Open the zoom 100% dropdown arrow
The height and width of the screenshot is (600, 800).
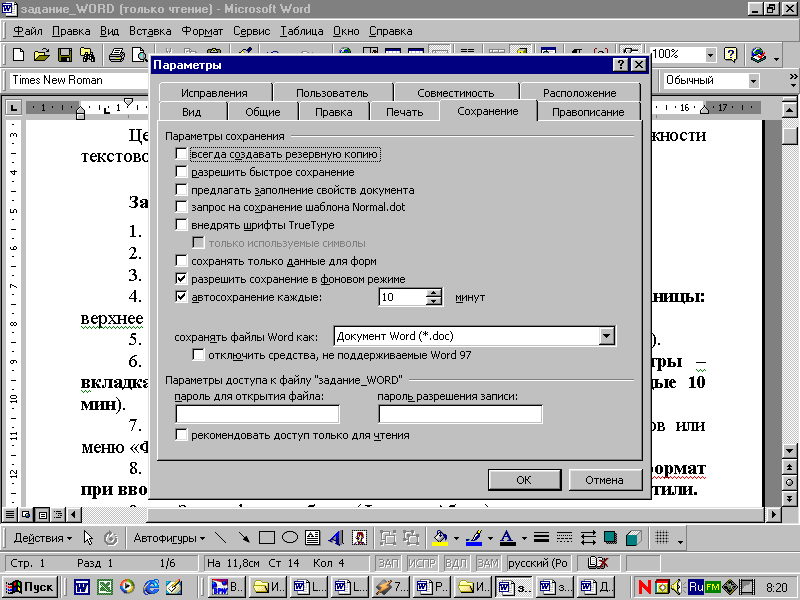click(x=710, y=54)
